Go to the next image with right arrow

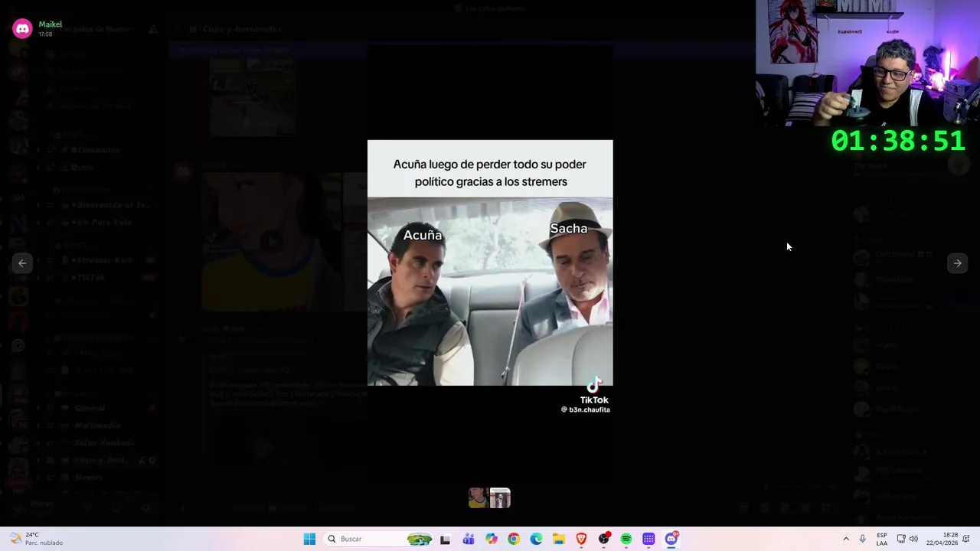click(x=957, y=263)
